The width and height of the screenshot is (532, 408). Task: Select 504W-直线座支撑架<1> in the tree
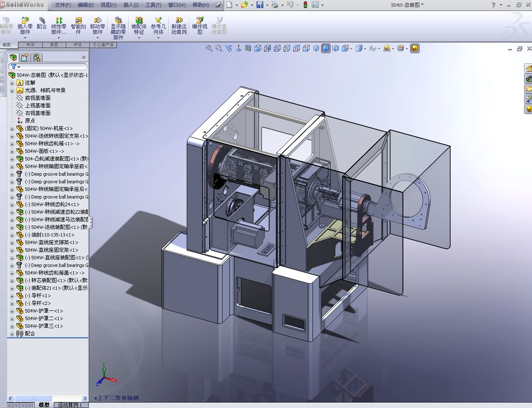pyautogui.click(x=51, y=242)
